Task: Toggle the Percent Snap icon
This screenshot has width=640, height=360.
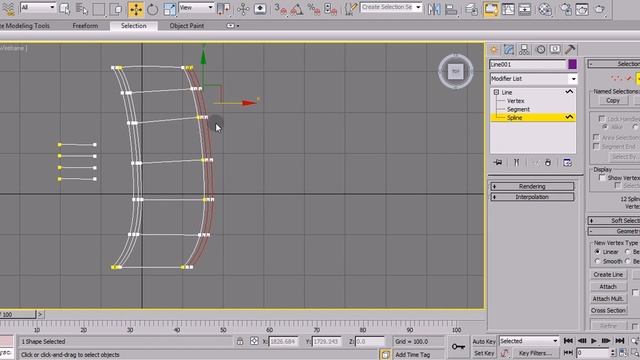Action: [313, 9]
